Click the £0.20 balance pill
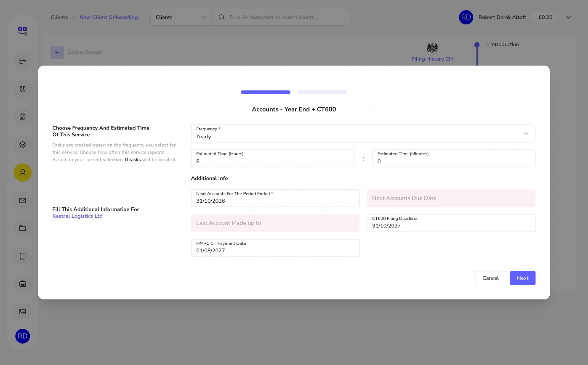The image size is (588, 365). tap(545, 17)
